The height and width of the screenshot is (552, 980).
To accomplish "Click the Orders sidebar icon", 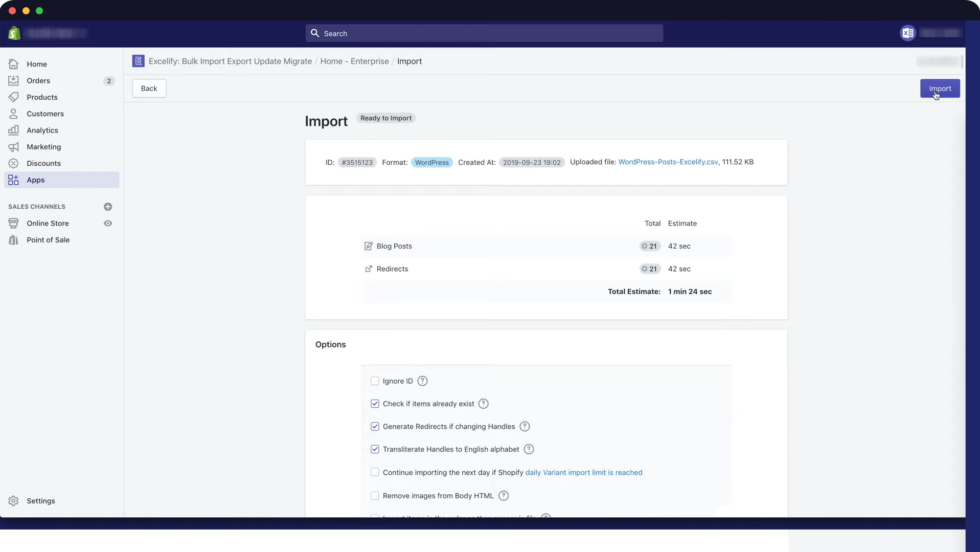I will 13,80.
